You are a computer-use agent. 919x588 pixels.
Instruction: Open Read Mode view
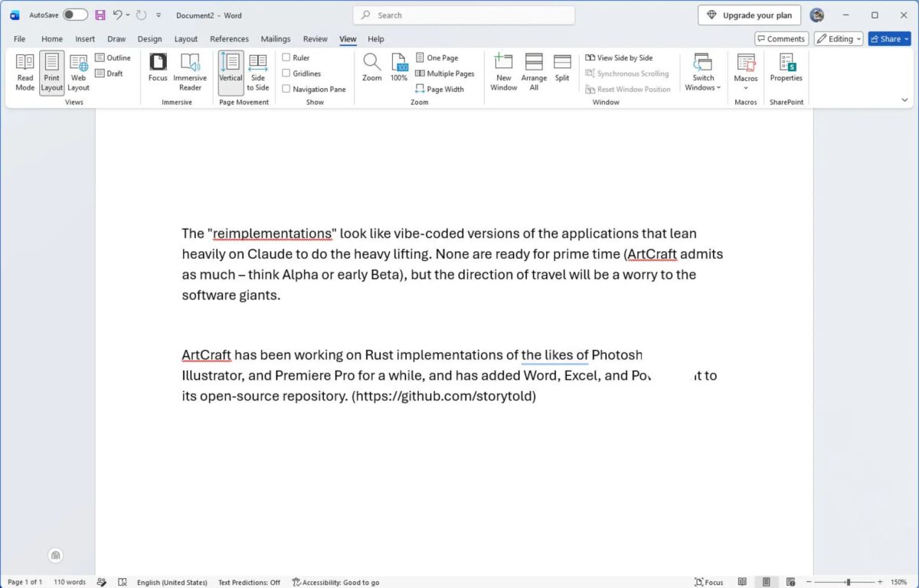[25, 73]
